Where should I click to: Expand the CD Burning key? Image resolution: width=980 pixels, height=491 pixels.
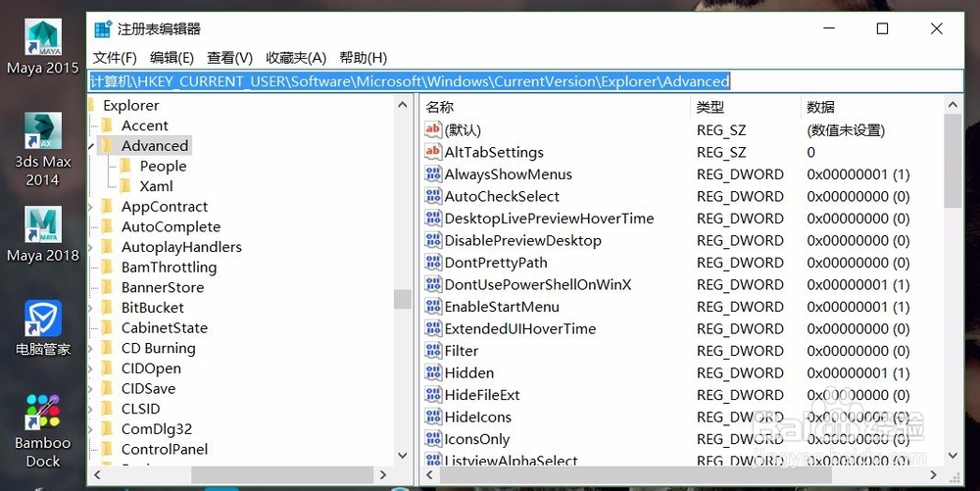coord(91,349)
